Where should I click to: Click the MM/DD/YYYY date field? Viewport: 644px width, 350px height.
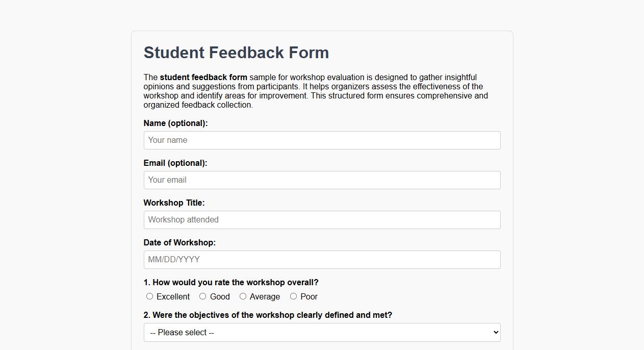(322, 259)
